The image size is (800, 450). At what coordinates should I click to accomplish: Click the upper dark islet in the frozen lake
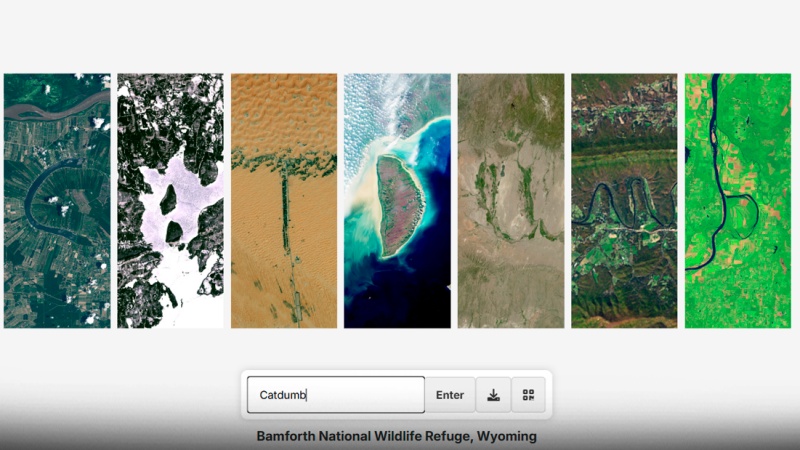point(168,199)
